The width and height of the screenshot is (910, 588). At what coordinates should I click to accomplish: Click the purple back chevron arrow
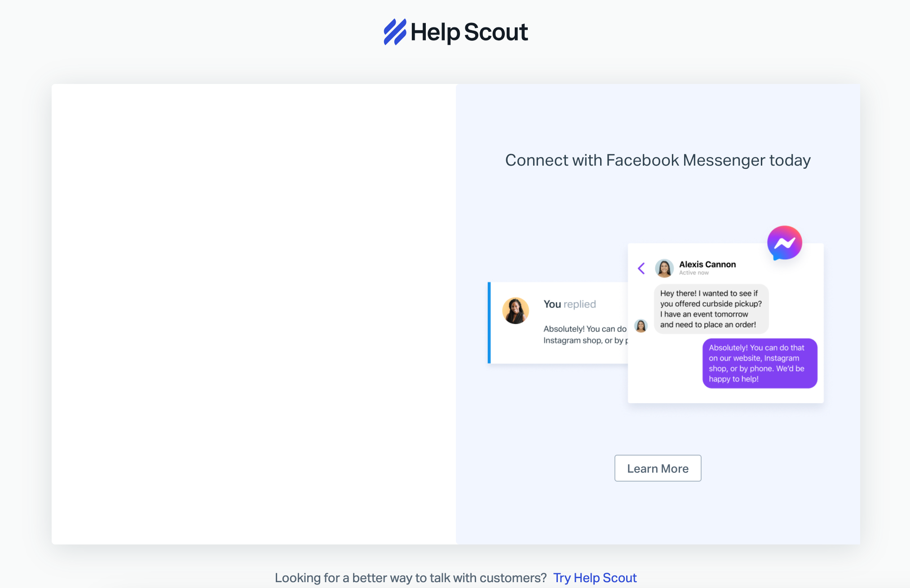[641, 268]
